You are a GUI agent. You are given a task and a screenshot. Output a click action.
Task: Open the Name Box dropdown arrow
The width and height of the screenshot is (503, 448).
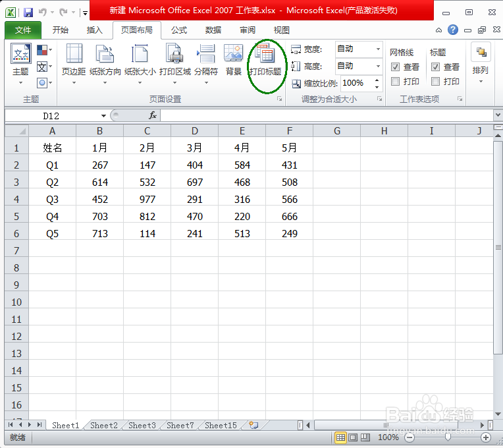coord(103,115)
